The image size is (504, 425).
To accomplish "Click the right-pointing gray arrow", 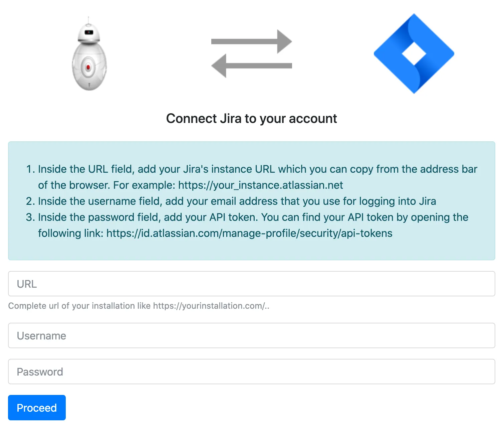I will coord(252,41).
